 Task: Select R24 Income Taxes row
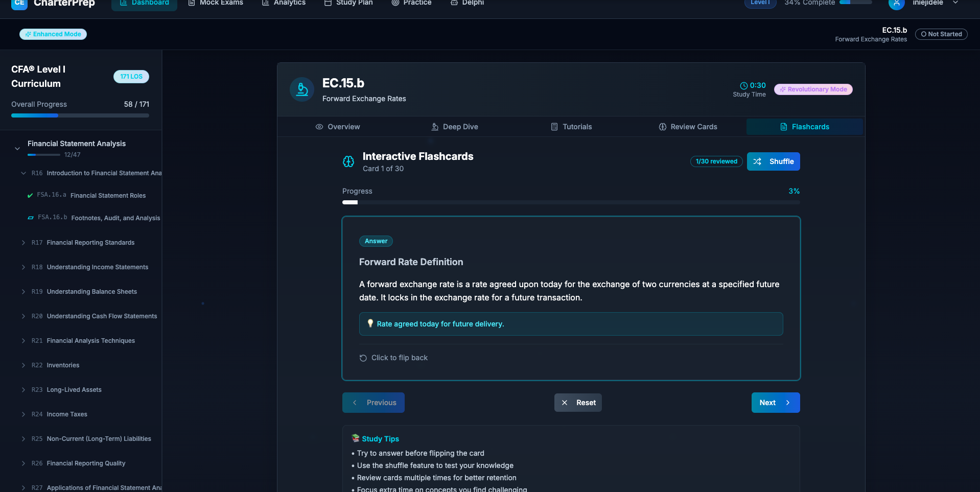coord(81,414)
